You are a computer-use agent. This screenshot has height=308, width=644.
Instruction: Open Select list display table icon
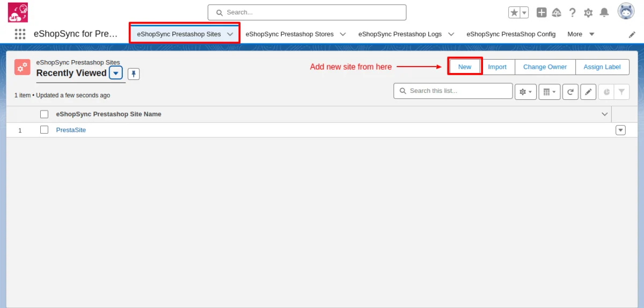[550, 92]
